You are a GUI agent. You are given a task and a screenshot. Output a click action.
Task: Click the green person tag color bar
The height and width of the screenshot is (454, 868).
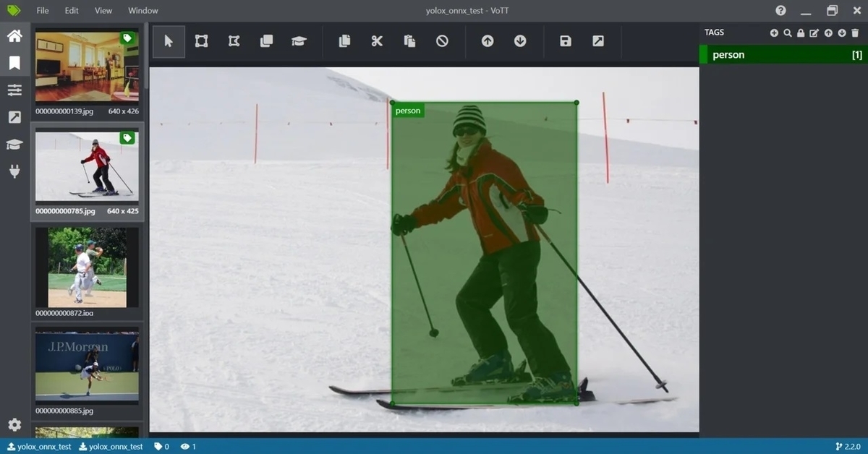click(703, 54)
